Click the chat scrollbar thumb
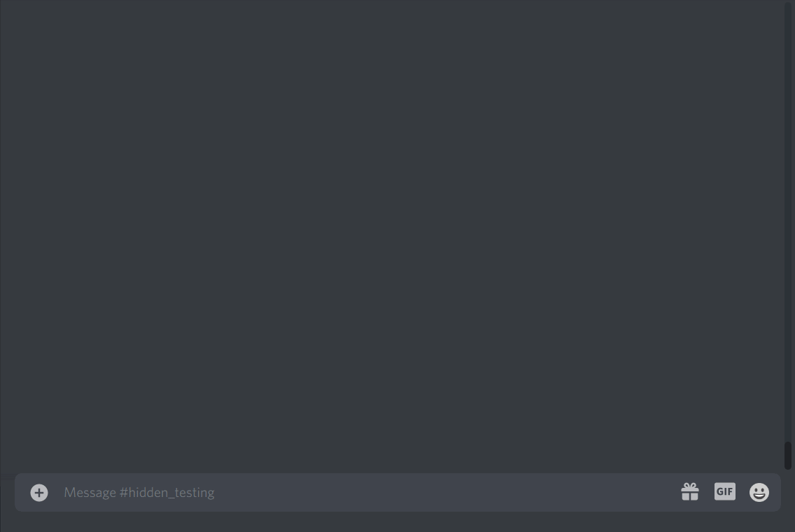Image resolution: width=795 pixels, height=532 pixels. (787, 456)
